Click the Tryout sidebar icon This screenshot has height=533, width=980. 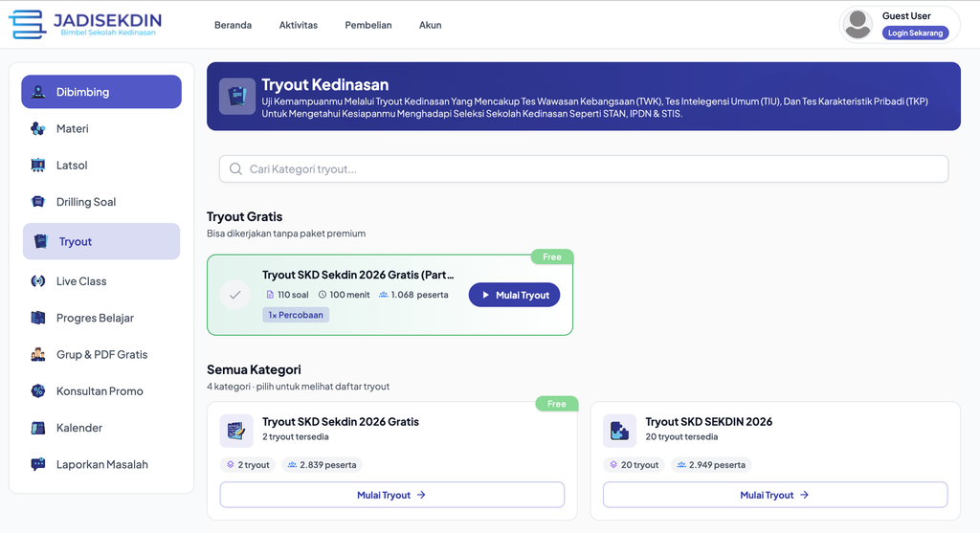[x=40, y=241]
